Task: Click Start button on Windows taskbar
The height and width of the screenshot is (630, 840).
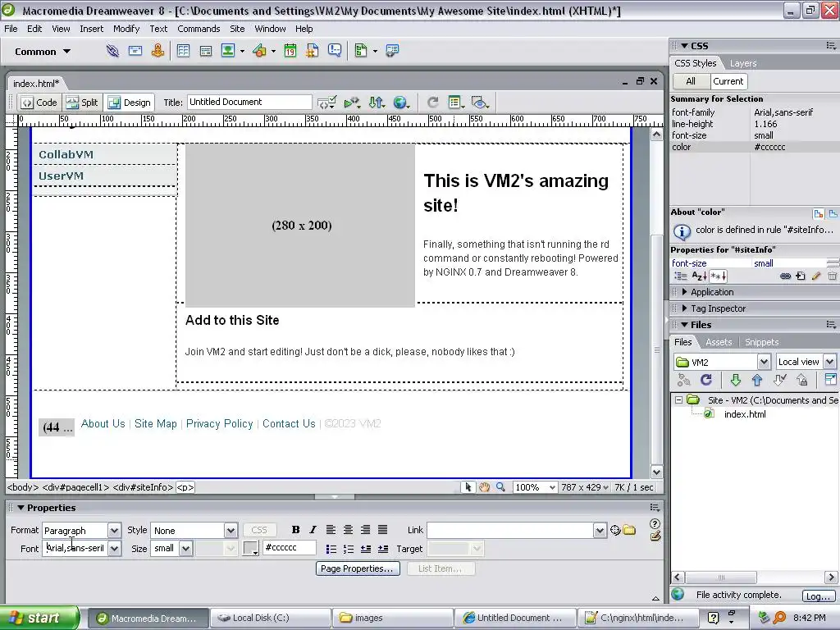Action: [39, 618]
